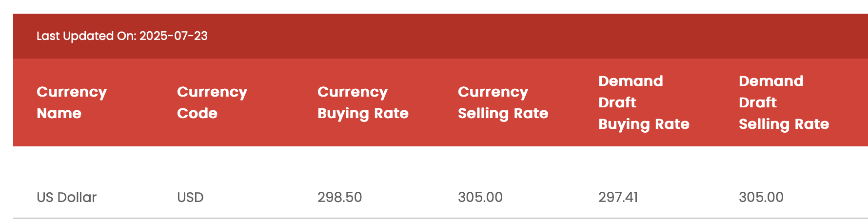Click the 297.41 demand draft buying value
The height and width of the screenshot is (223, 868).
click(x=618, y=197)
